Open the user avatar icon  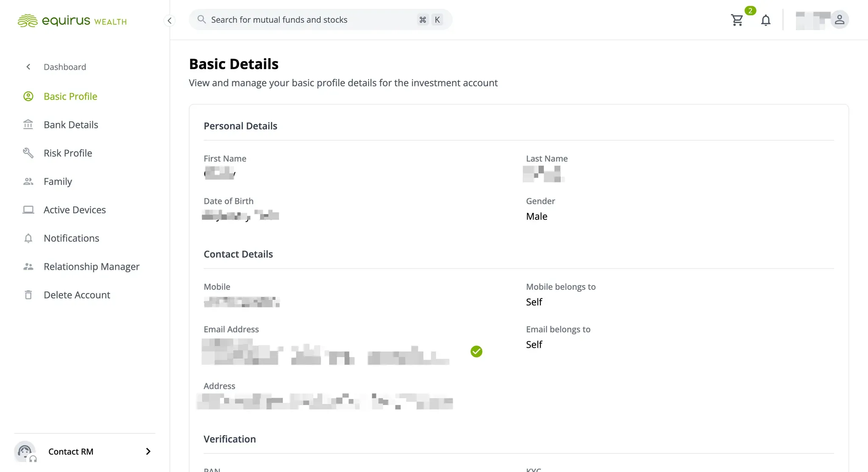pos(839,20)
